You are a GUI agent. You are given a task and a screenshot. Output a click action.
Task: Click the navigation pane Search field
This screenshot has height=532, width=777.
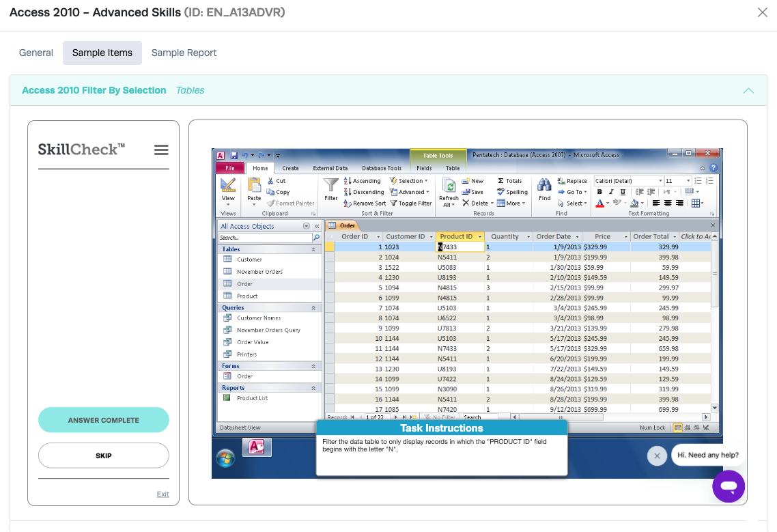265,238
